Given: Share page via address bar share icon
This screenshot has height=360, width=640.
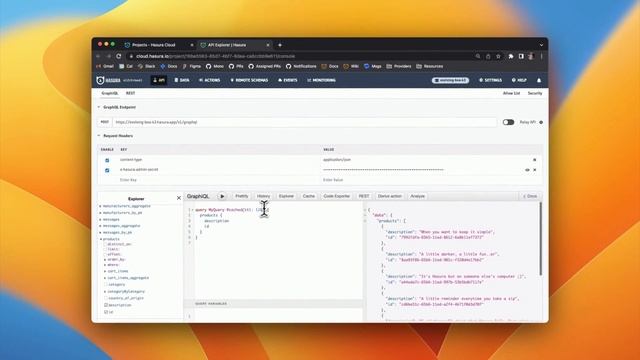Looking at the screenshot, I should [488, 56].
